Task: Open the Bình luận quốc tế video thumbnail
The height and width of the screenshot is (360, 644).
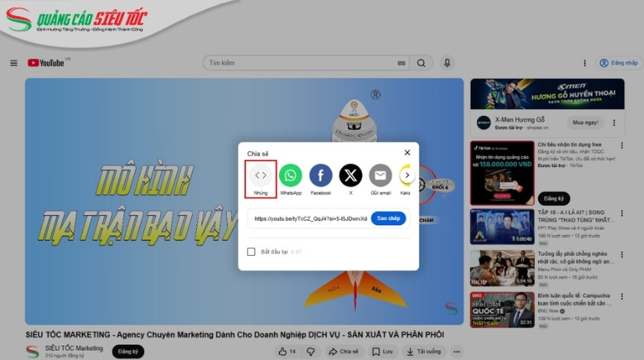Action: click(x=502, y=310)
